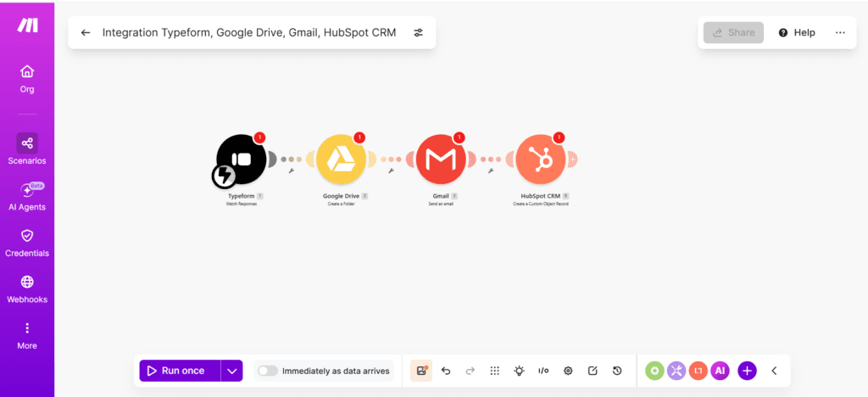Click green flow control gear button

point(655,371)
